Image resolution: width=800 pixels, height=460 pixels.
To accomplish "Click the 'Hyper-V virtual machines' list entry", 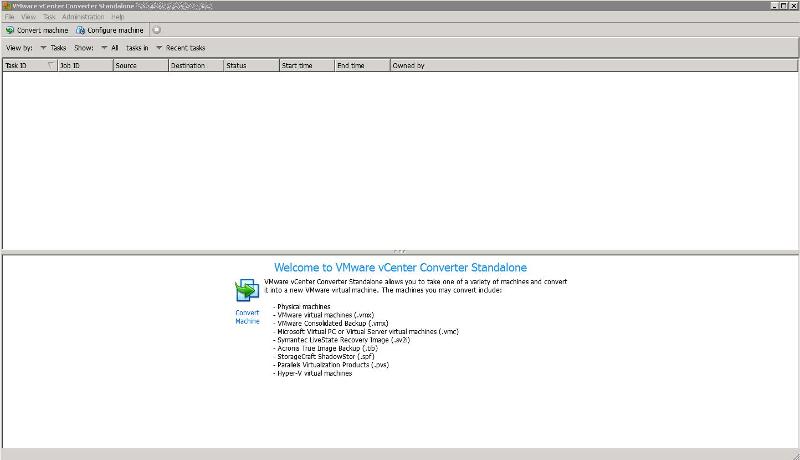I will [x=314, y=373].
